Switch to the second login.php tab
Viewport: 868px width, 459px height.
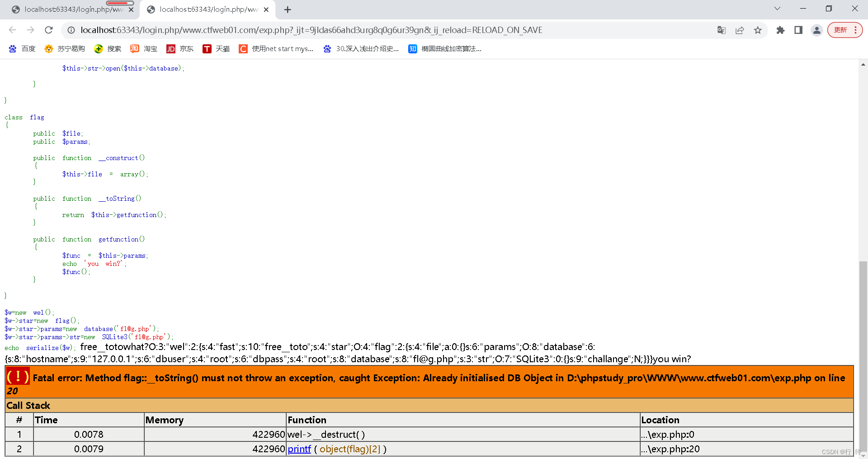coord(203,9)
